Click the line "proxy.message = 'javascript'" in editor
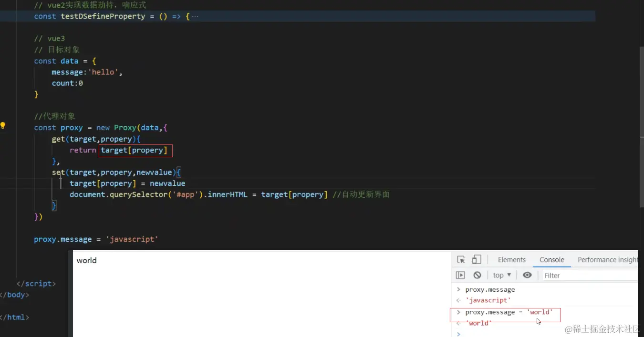Screen dimensions: 644x337 click(96, 239)
